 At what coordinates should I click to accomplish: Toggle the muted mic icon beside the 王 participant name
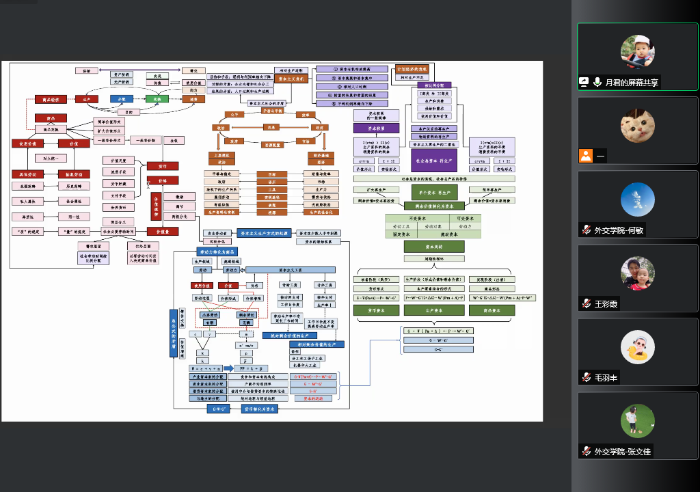click(x=585, y=303)
